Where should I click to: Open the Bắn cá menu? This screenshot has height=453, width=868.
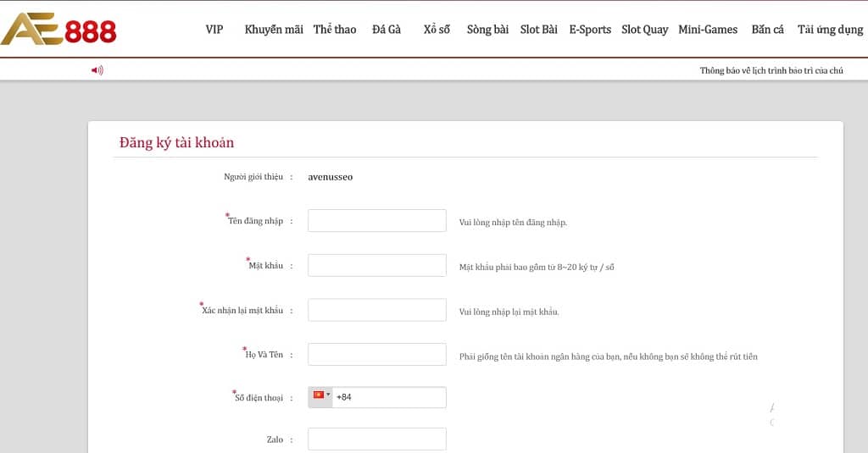767,30
